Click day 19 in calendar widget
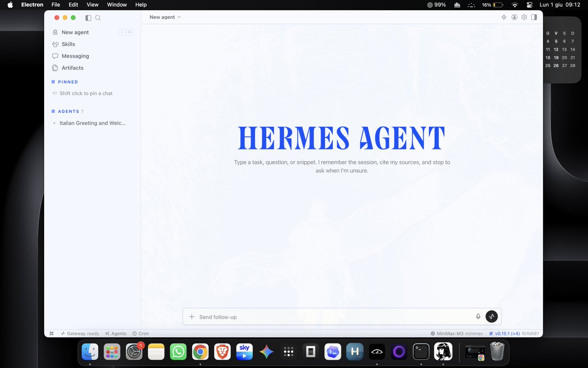 coord(556,58)
